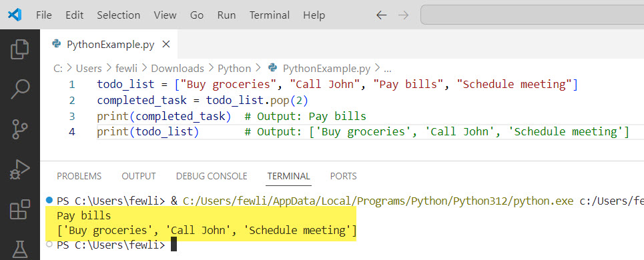Click 'Pay bills' output in terminal
This screenshot has width=644, height=260.
(x=84, y=215)
